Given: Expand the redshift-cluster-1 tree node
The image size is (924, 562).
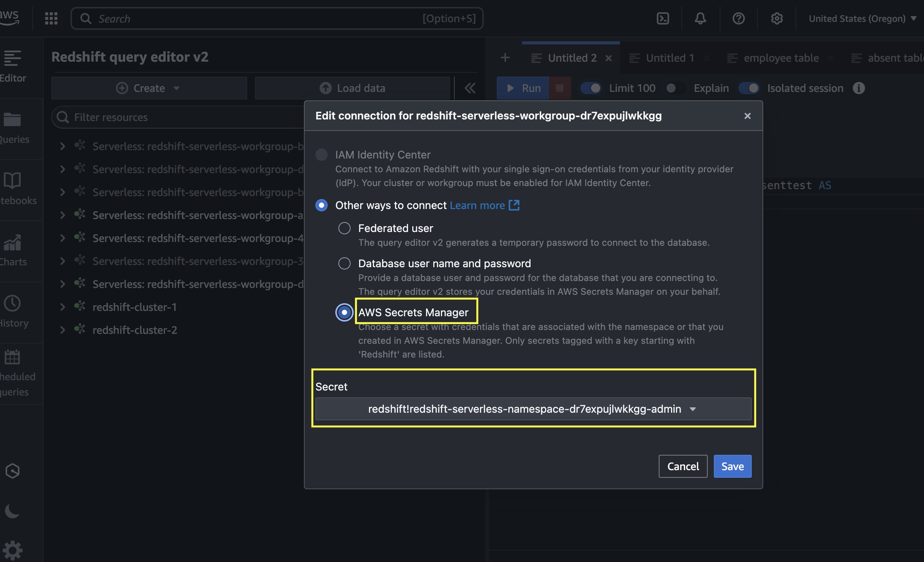Looking at the screenshot, I should (x=62, y=307).
